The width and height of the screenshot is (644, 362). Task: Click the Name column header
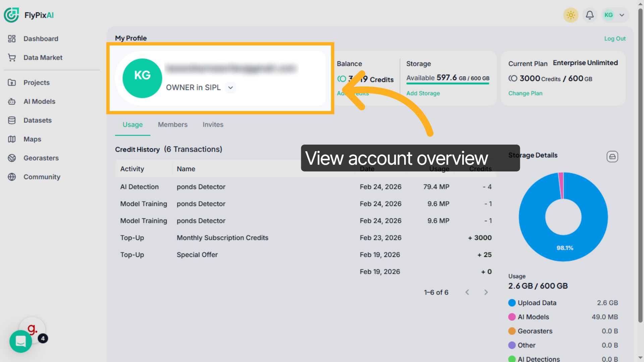pyautogui.click(x=186, y=169)
